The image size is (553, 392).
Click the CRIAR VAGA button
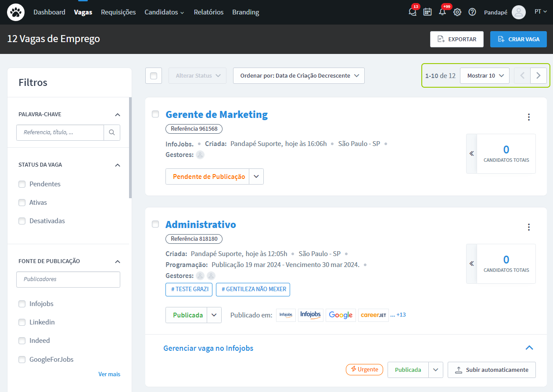(518, 39)
